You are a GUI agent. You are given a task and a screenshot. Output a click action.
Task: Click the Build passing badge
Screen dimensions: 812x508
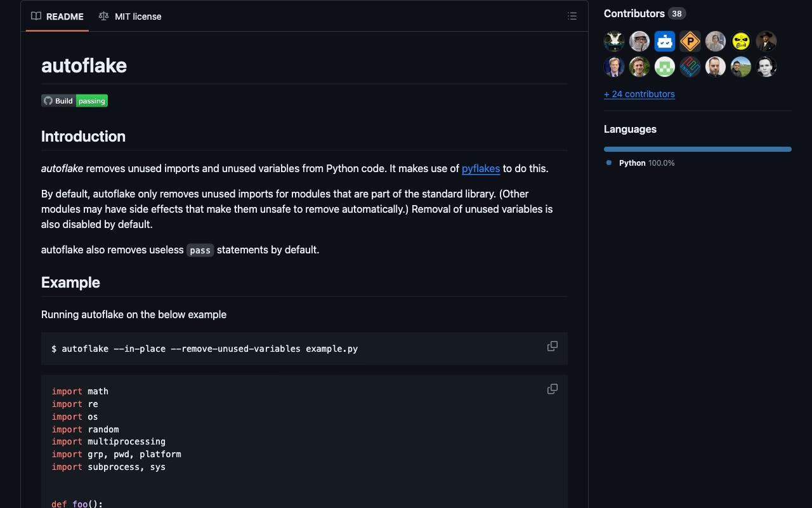pyautogui.click(x=75, y=101)
